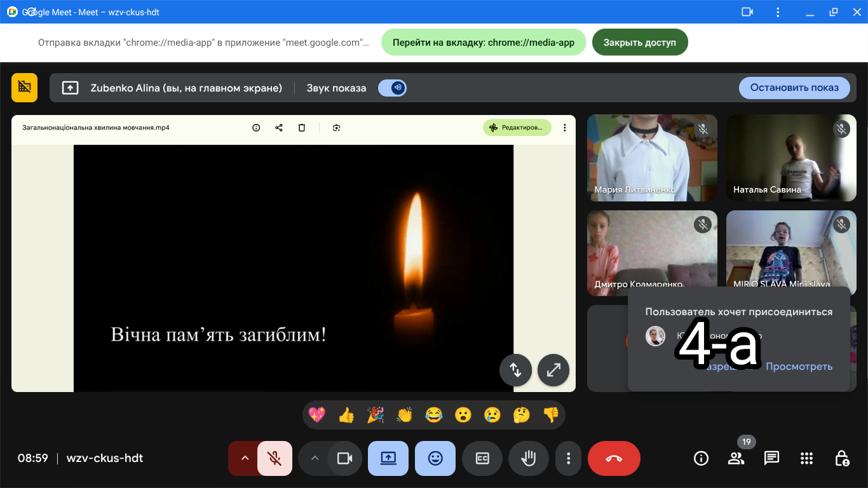Send the thumbs up reaction
This screenshot has width=868, height=488.
point(346,415)
